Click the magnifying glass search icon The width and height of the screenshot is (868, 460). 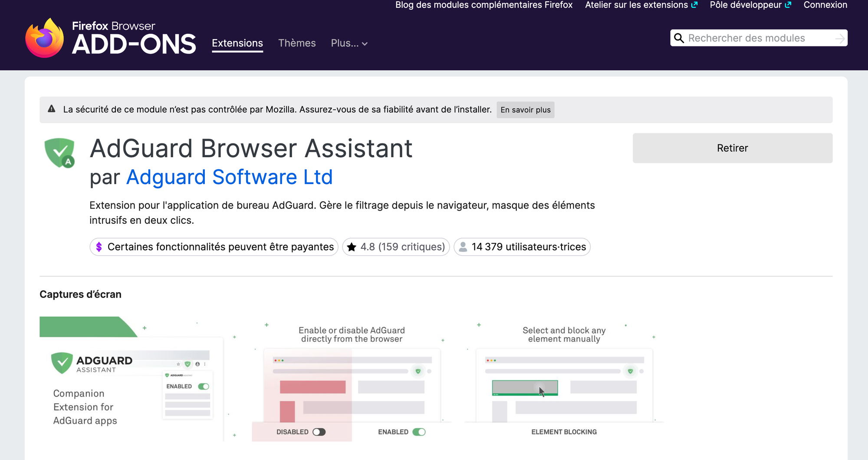click(x=679, y=38)
